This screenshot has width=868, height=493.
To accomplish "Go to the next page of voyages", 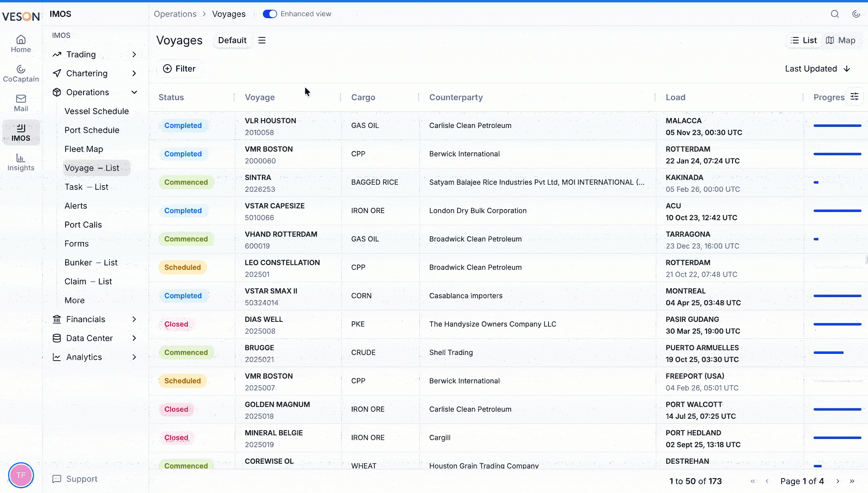I will tap(838, 481).
